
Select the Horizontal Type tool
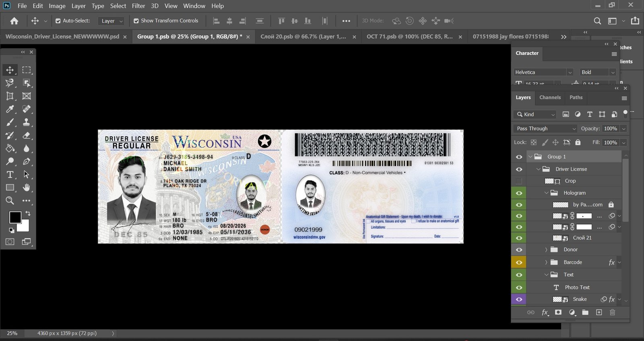10,175
